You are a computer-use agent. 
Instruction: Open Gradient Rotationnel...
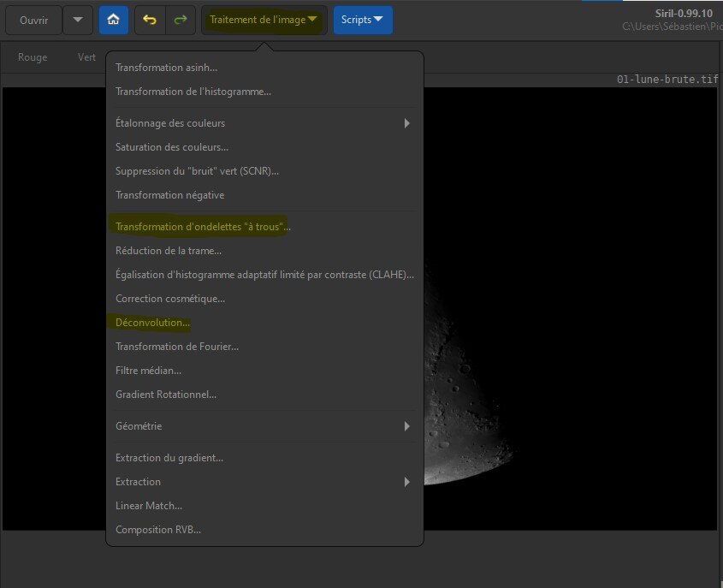click(x=264, y=395)
